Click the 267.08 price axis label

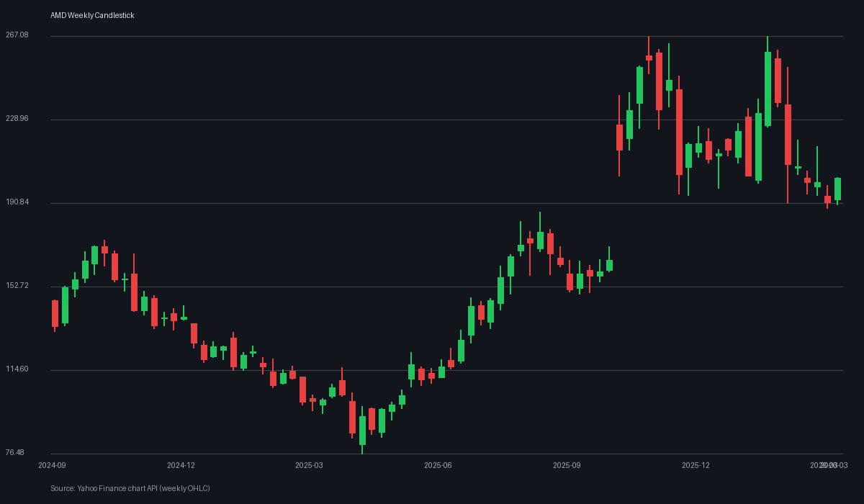[17, 35]
